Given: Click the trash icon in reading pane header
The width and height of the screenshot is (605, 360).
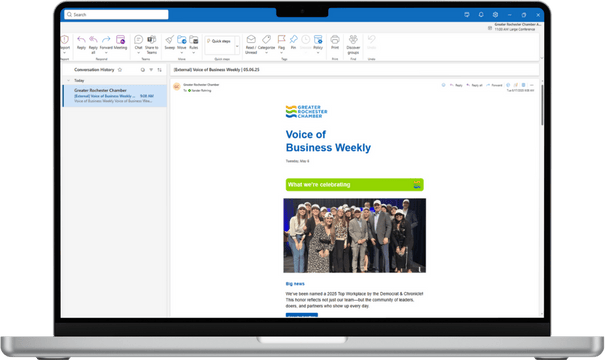Looking at the screenshot, I should click(524, 85).
